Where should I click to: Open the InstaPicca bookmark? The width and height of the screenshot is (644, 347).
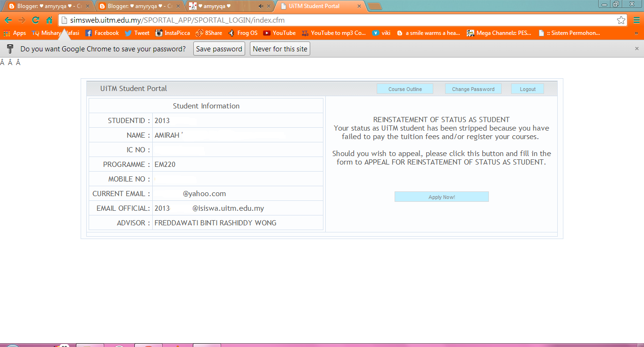point(173,33)
